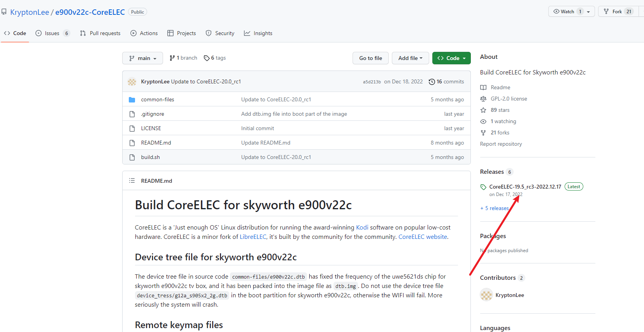
Task: Click the release tag icon beside CoreELEC-19.5_rc3
Action: coord(483,187)
